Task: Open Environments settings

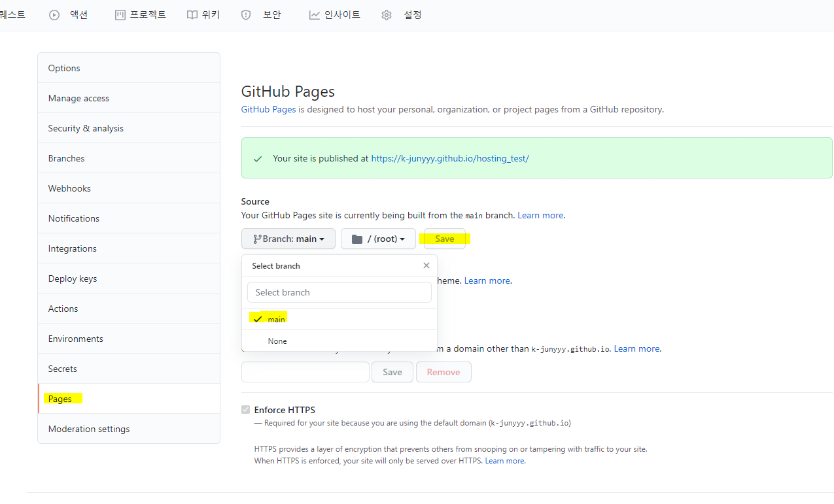Action: tap(129, 339)
